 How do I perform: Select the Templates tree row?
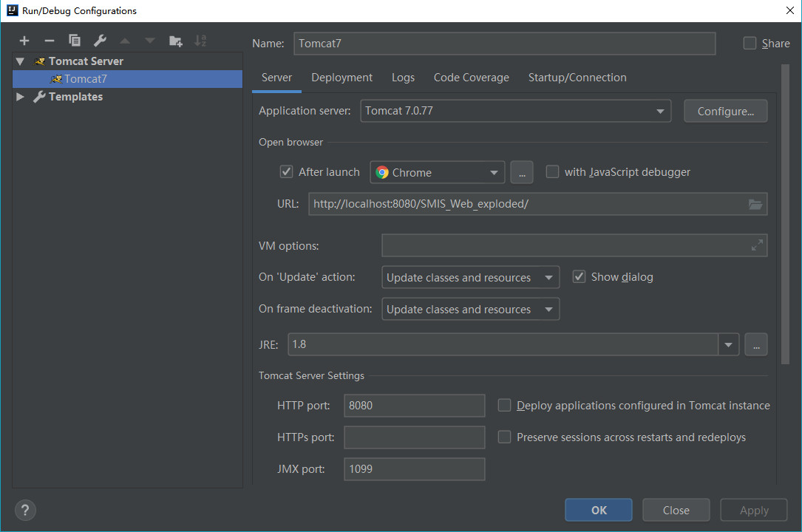click(x=127, y=97)
